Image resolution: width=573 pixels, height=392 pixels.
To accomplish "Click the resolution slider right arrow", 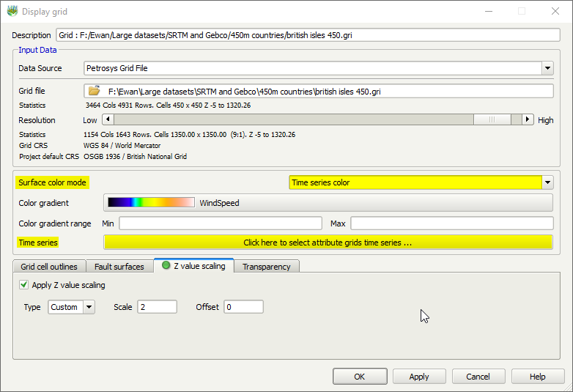I will pos(527,119).
